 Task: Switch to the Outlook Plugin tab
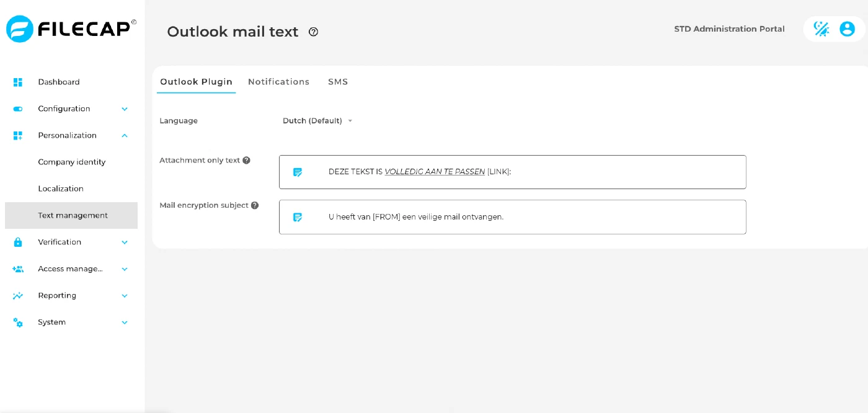click(196, 82)
